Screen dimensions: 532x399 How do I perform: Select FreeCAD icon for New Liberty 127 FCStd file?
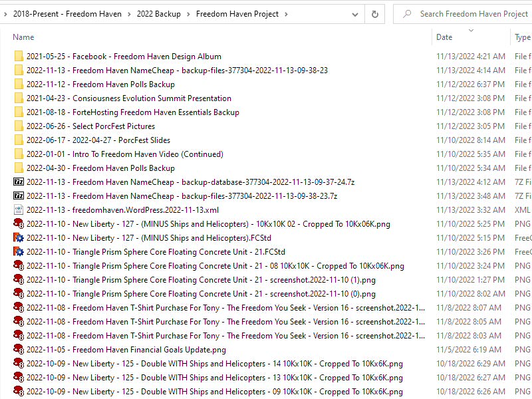point(19,238)
